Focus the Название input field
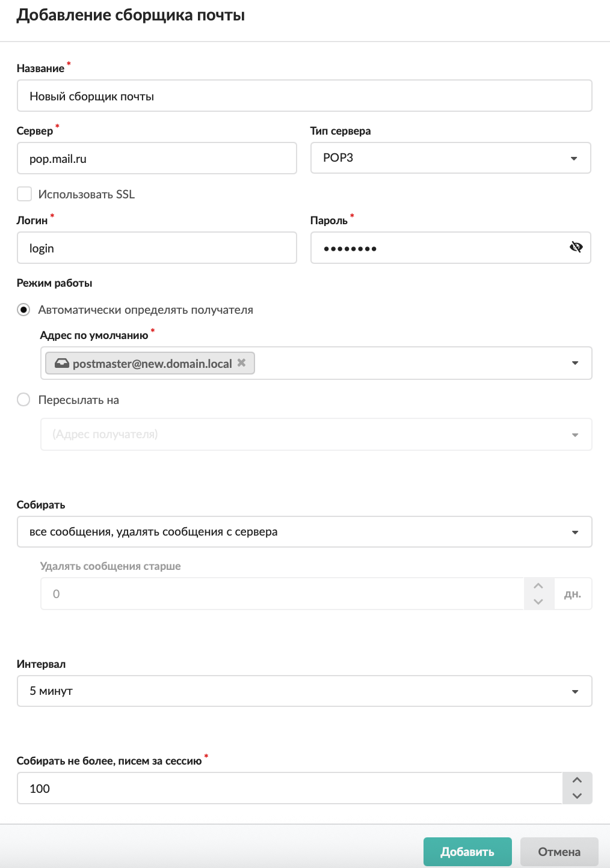 click(x=304, y=96)
